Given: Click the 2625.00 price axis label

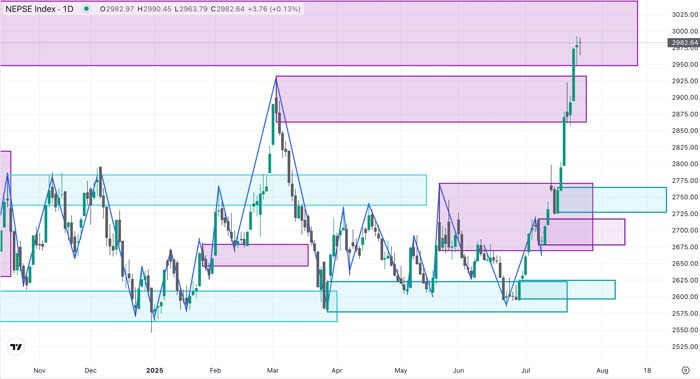Looking at the screenshot, I should point(684,280).
